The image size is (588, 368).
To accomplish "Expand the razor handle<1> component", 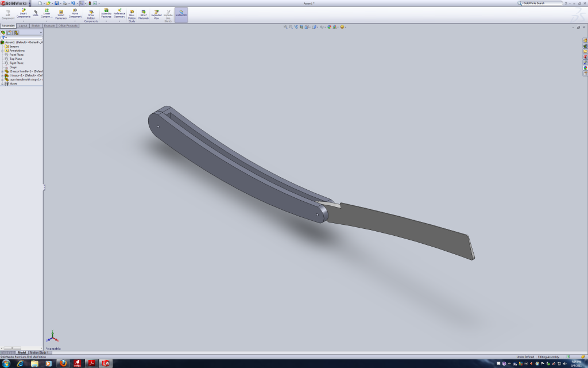I will [x=2, y=71].
